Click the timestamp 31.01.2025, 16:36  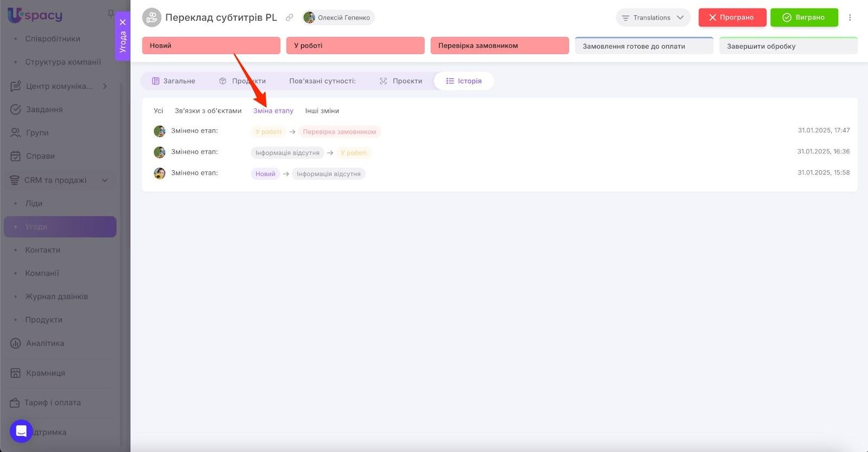824,152
